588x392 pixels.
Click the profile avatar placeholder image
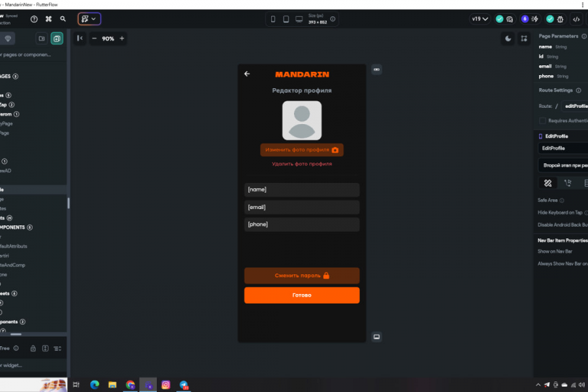tap(302, 120)
